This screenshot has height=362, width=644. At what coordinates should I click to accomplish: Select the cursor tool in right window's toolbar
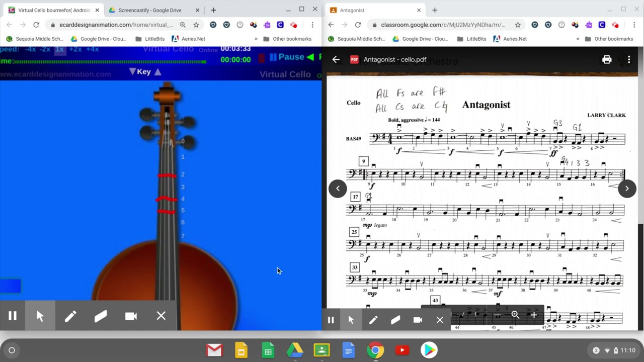coord(351,320)
